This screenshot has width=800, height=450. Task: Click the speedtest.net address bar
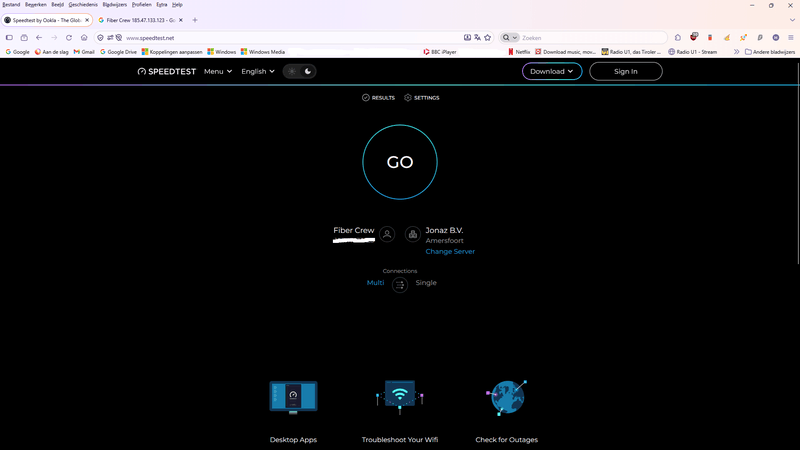[293, 38]
